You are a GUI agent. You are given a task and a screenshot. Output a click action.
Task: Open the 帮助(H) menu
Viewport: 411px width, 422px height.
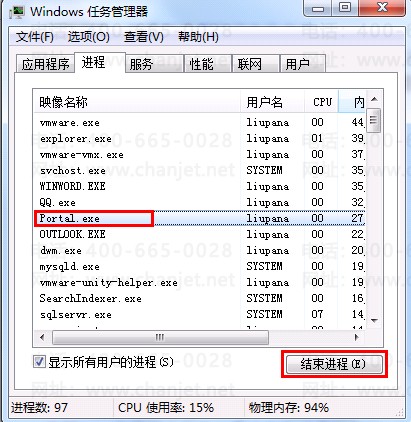[198, 37]
